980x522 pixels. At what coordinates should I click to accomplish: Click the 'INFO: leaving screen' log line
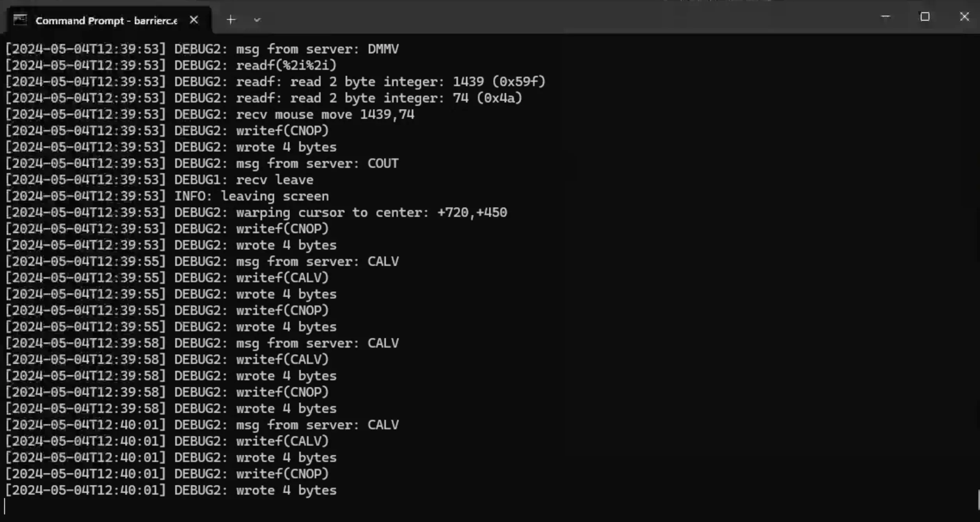pyautogui.click(x=167, y=196)
